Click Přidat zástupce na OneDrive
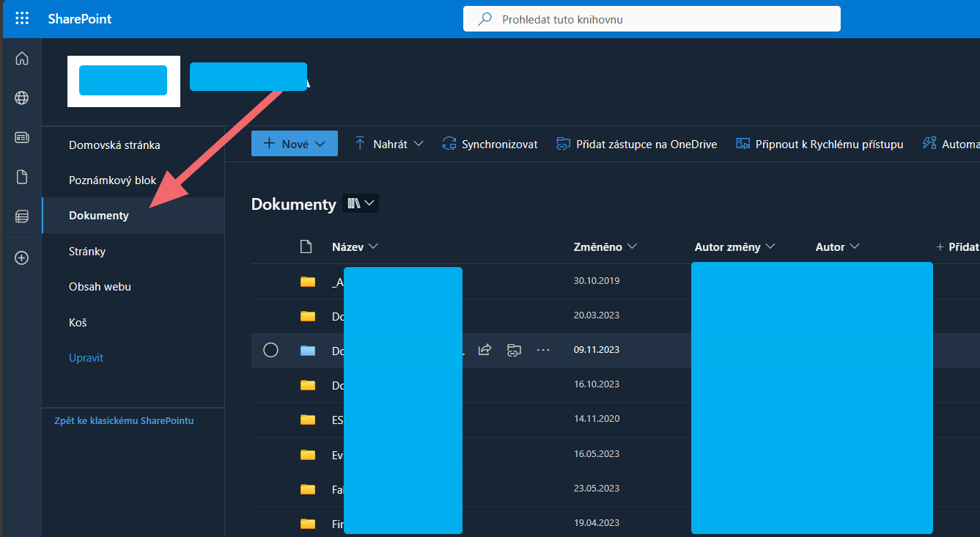Image resolution: width=980 pixels, height=537 pixels. point(636,144)
